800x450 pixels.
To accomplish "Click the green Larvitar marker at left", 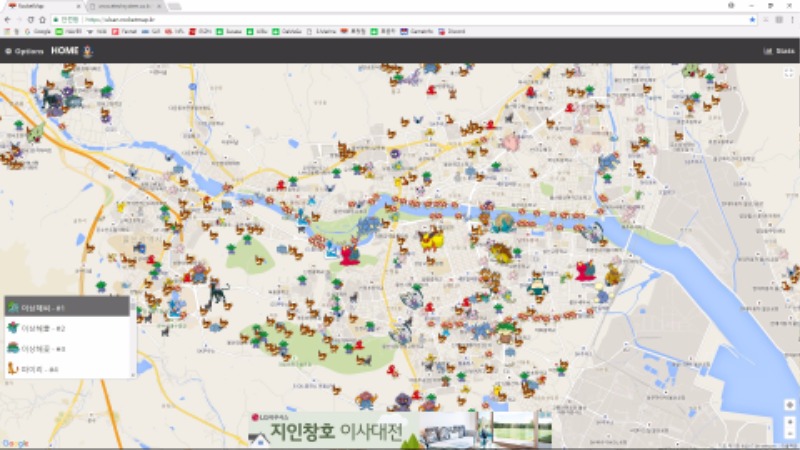I will coord(36,133).
